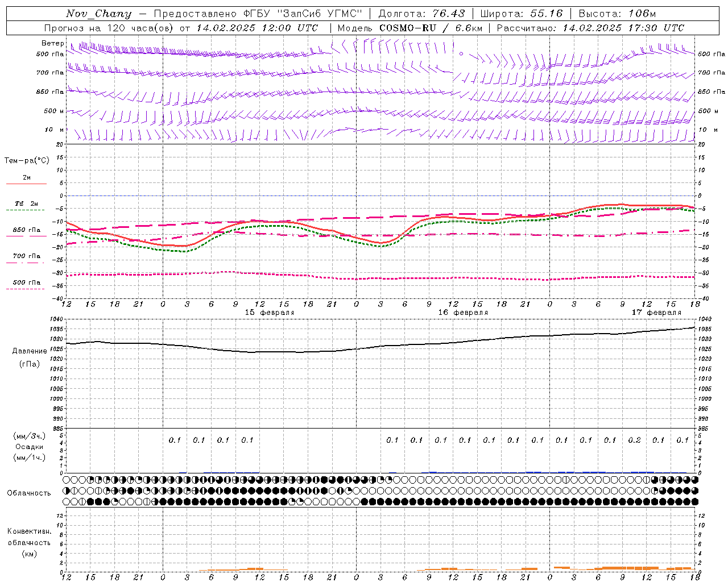This screenshot has width=728, height=582.
Task: Click the "Ветер" wind panel label
Action: [x=52, y=43]
